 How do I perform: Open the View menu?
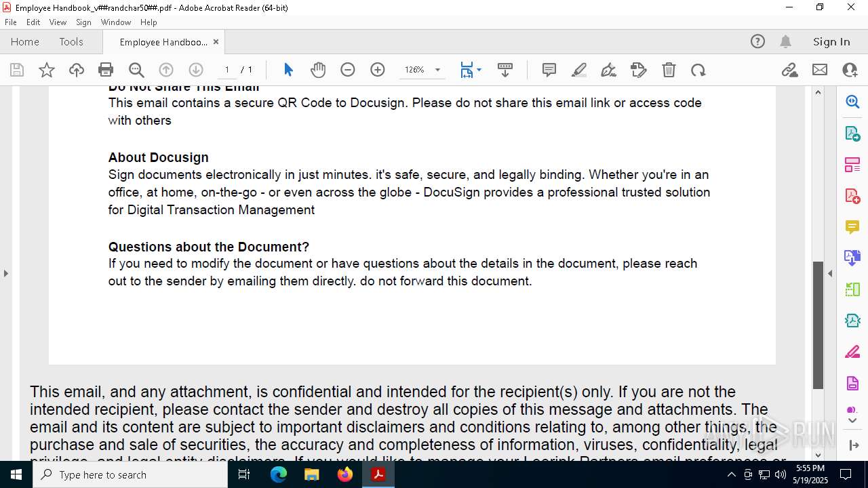click(x=58, y=22)
